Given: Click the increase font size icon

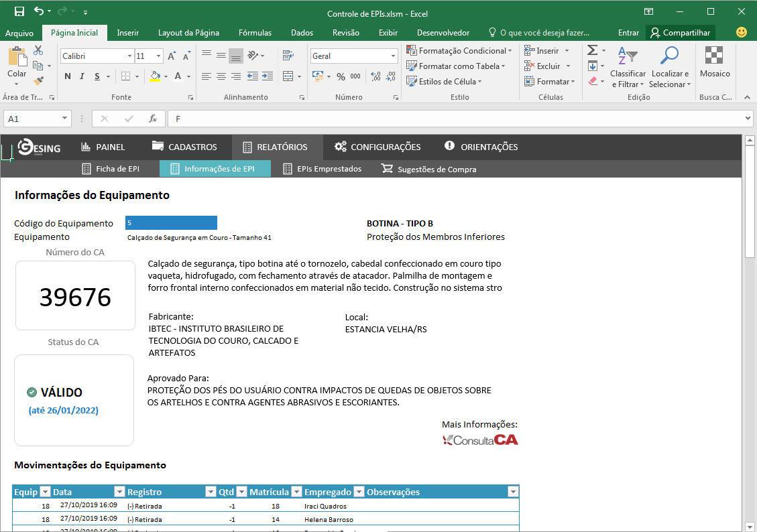Looking at the screenshot, I should tap(172, 56).
